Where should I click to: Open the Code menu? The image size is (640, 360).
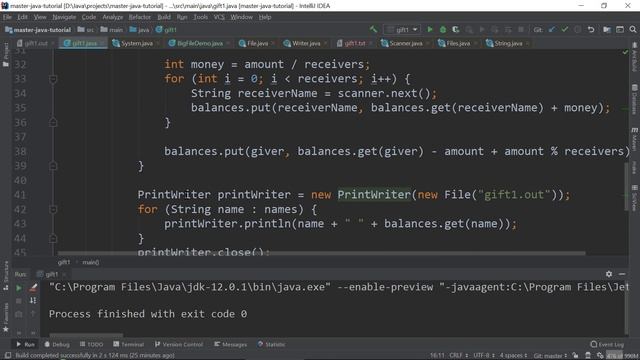(89, 17)
